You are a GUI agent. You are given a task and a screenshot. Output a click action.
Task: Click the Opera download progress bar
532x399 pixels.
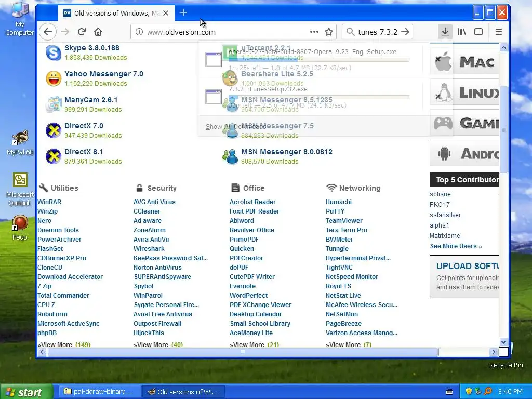[x=319, y=60]
